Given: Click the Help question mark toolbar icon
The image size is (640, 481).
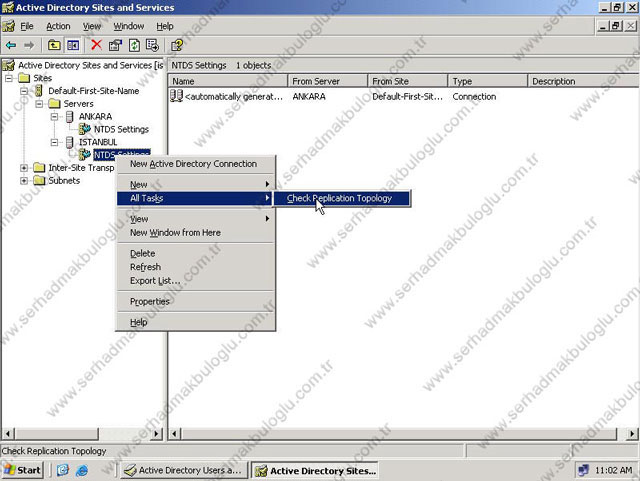Looking at the screenshot, I should [177, 45].
